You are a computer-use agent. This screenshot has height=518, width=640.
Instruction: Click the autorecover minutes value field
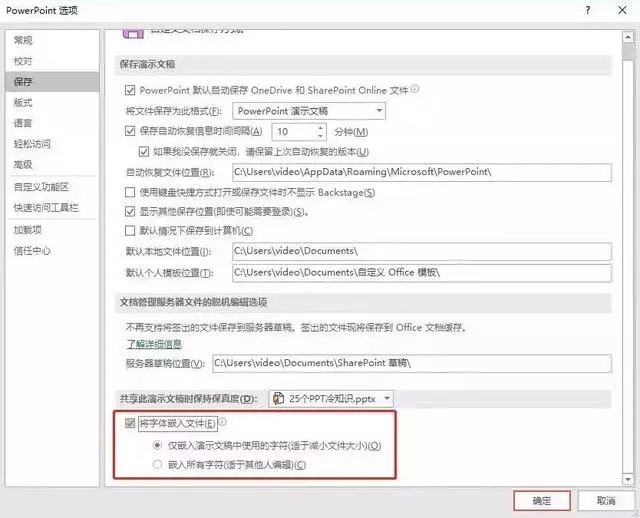(x=294, y=132)
